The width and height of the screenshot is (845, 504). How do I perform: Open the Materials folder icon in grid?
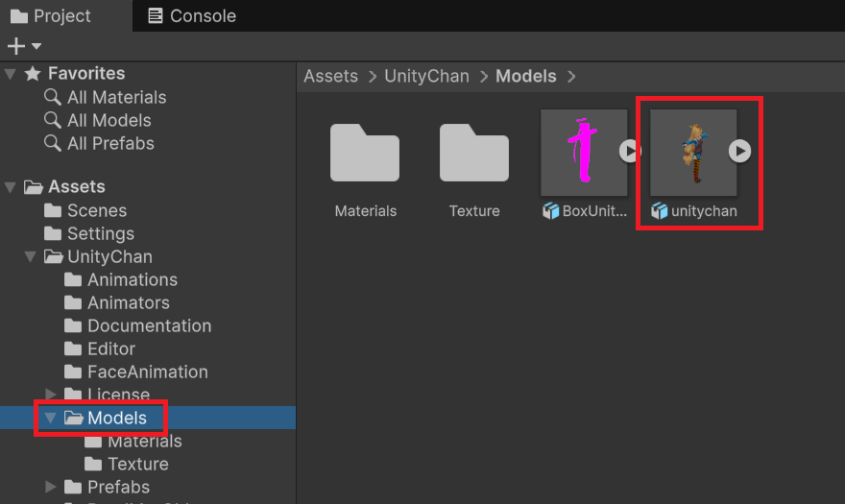coord(365,154)
